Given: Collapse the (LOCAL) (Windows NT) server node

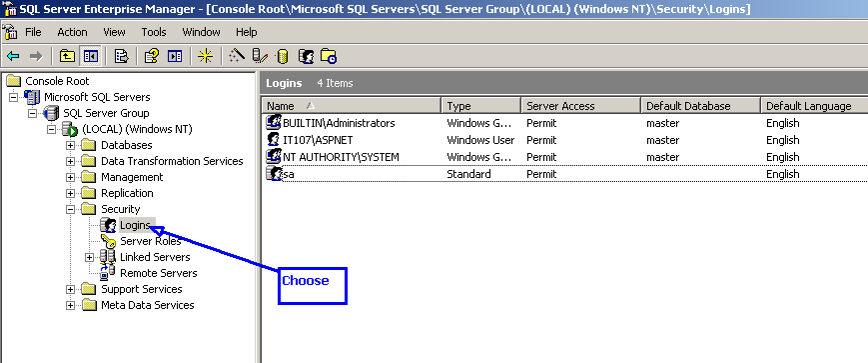Looking at the screenshot, I should 51,130.
